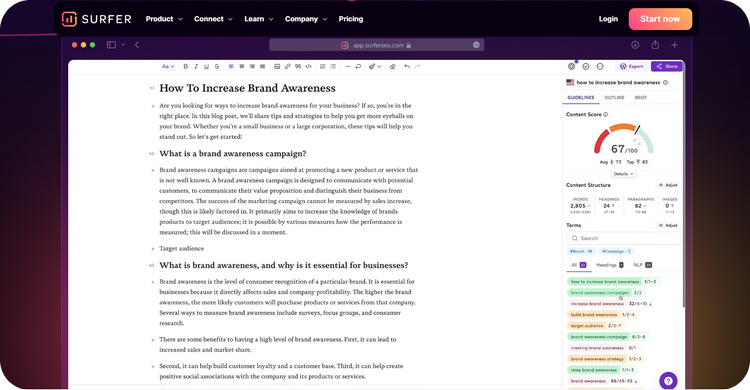Share the document with the Share button
The width and height of the screenshot is (750, 390).
(667, 67)
